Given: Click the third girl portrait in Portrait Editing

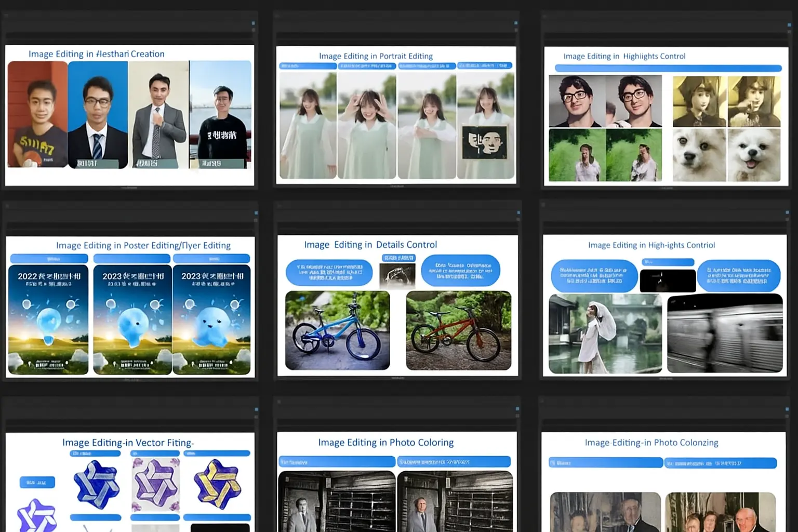Looking at the screenshot, I should (x=427, y=125).
